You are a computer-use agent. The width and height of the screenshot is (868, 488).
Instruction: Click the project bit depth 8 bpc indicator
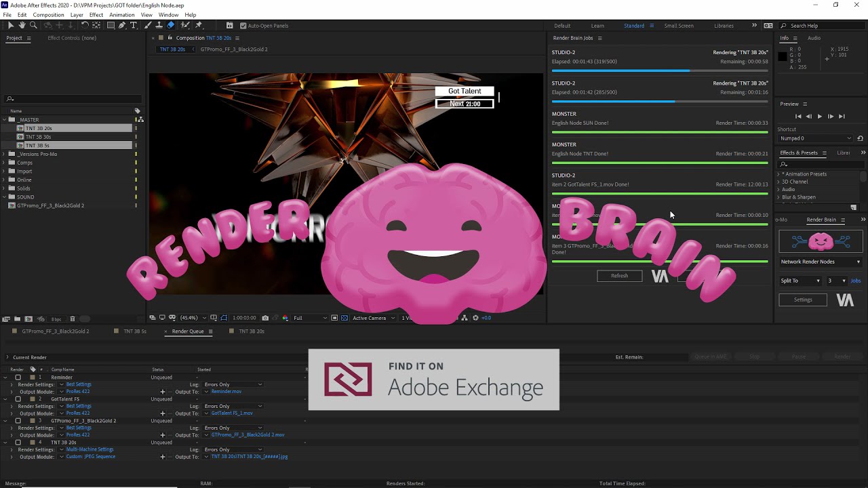tap(57, 319)
